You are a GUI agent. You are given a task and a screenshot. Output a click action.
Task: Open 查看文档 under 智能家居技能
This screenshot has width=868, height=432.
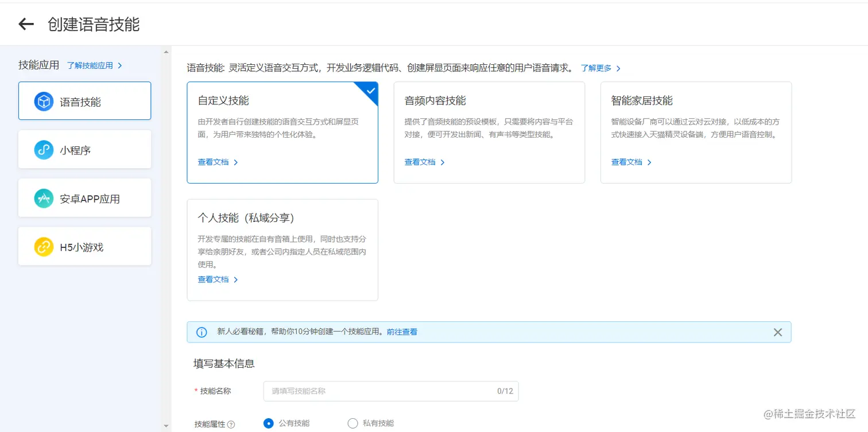631,162
